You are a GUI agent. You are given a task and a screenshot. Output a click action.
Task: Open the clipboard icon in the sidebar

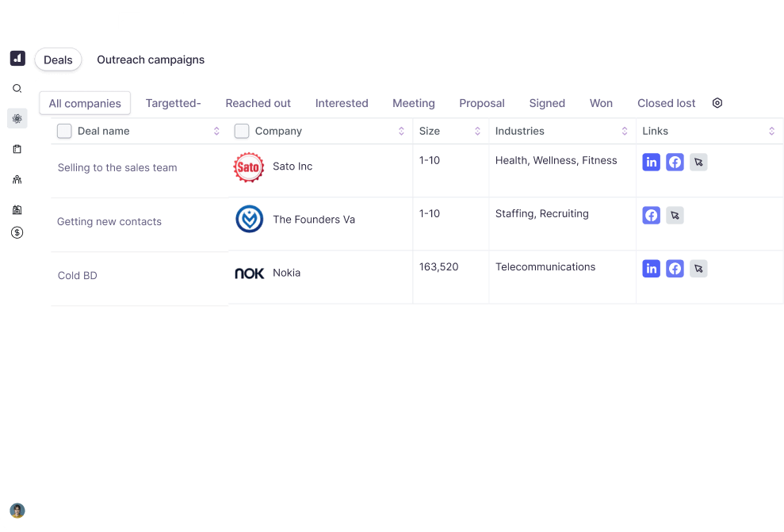click(17, 149)
